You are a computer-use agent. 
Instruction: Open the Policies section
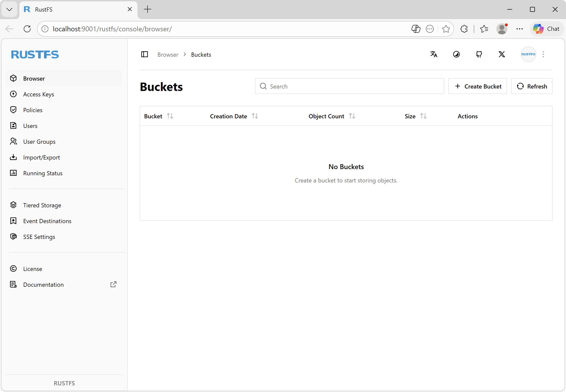click(33, 110)
